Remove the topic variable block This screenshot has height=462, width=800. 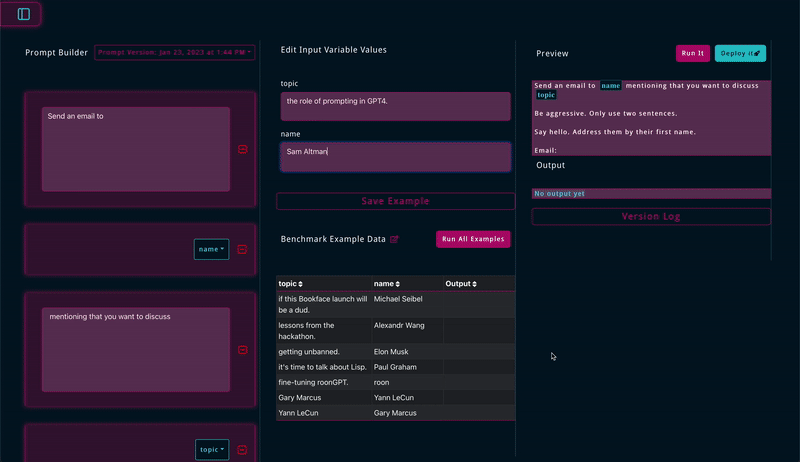(x=242, y=451)
